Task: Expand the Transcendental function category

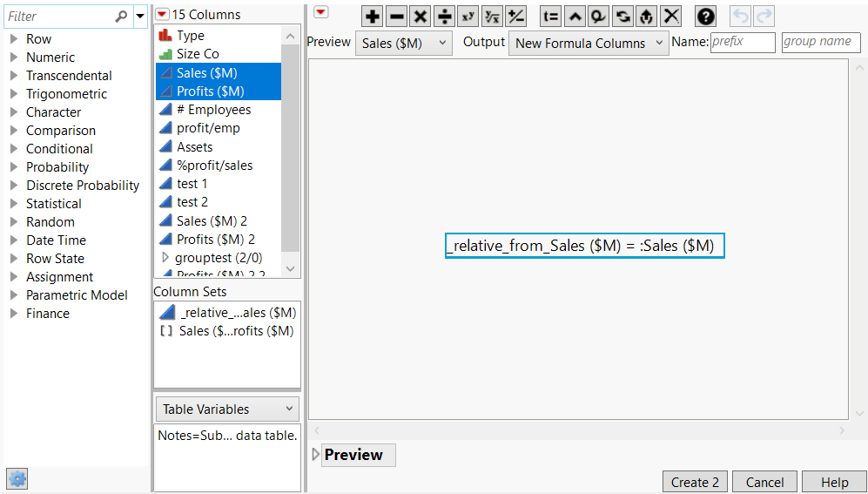Action: 15,75
